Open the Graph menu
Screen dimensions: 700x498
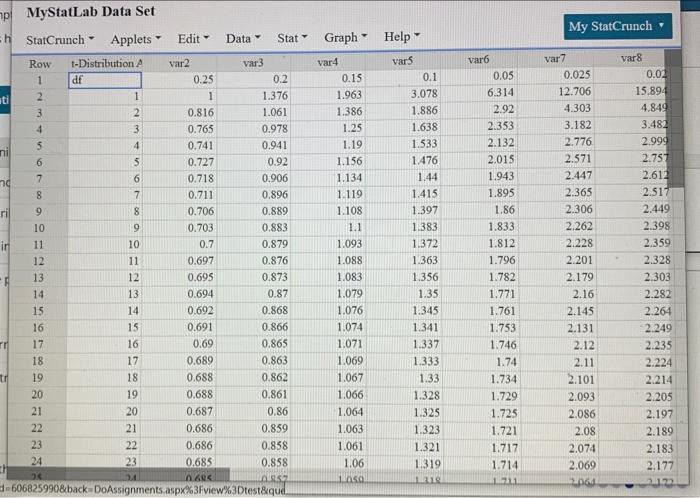(x=346, y=37)
